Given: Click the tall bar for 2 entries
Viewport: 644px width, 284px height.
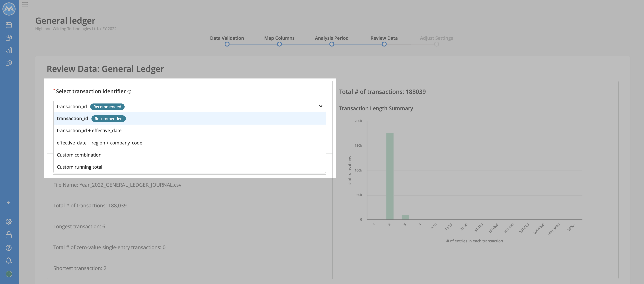Looking at the screenshot, I should (x=390, y=176).
